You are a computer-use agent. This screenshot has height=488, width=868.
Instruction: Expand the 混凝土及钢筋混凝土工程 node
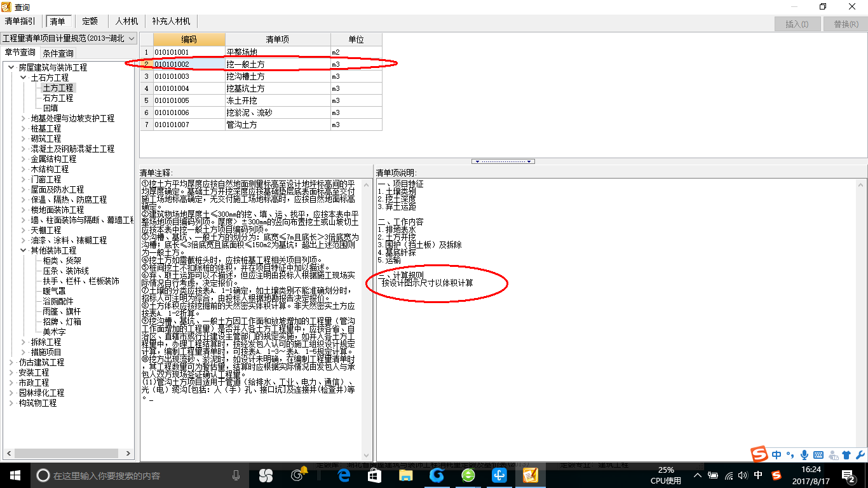click(24, 149)
